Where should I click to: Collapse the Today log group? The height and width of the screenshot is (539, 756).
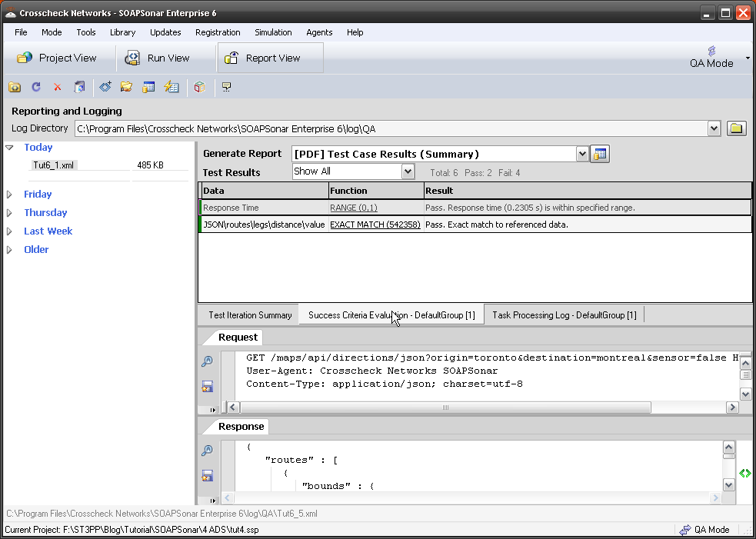coord(9,148)
